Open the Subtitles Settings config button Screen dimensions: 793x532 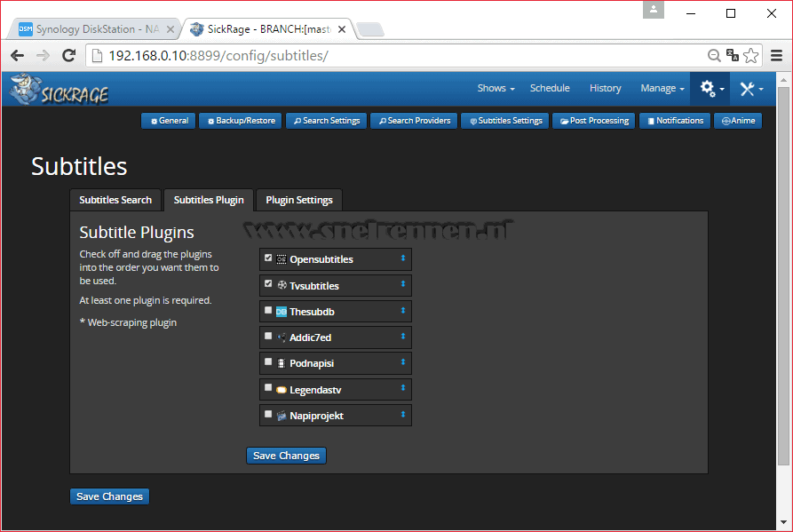coord(504,121)
